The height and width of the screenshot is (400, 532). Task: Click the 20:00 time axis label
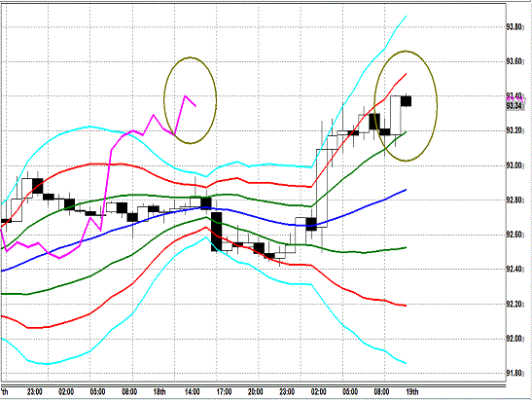(x=255, y=392)
